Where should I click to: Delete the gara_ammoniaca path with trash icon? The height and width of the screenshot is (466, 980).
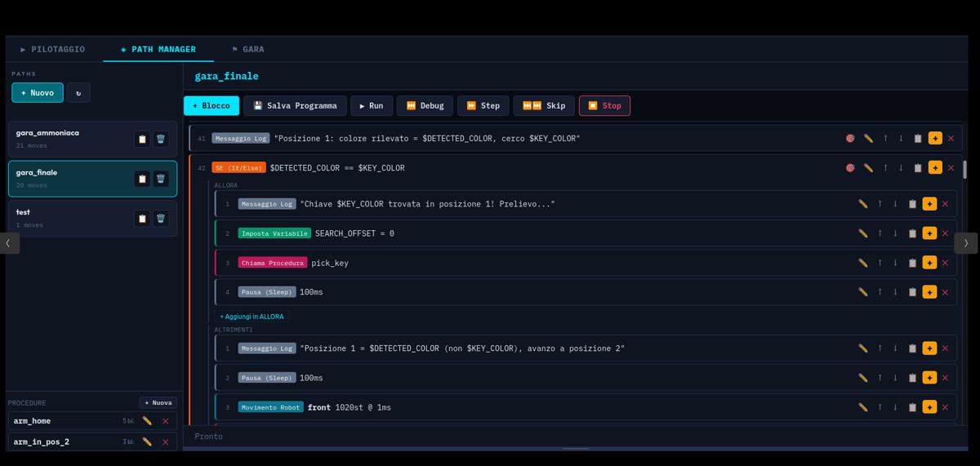tap(161, 139)
